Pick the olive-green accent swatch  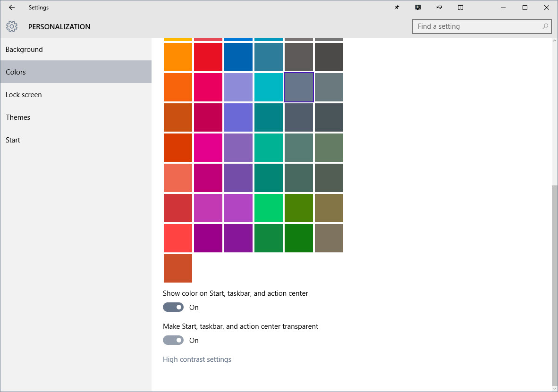point(299,208)
